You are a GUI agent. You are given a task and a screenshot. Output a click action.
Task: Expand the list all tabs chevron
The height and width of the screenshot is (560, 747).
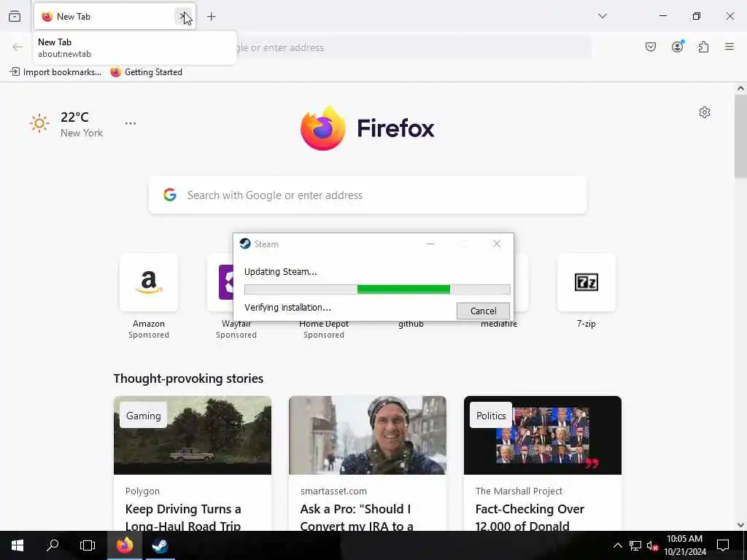[603, 16]
